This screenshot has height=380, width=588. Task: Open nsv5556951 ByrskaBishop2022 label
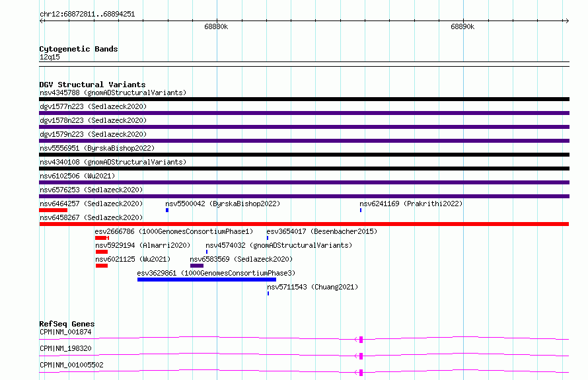97,148
